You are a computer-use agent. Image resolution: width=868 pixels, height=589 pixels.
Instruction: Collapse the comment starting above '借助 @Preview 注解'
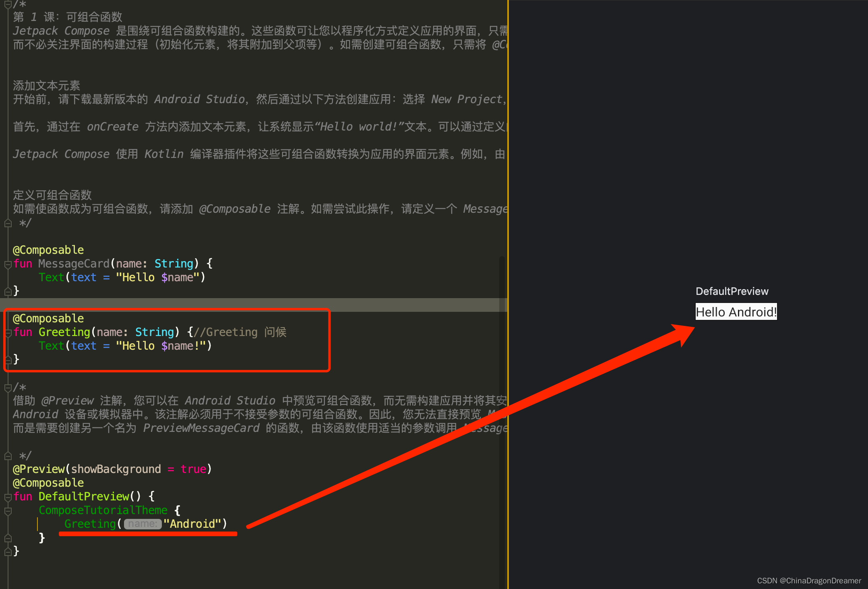point(8,388)
